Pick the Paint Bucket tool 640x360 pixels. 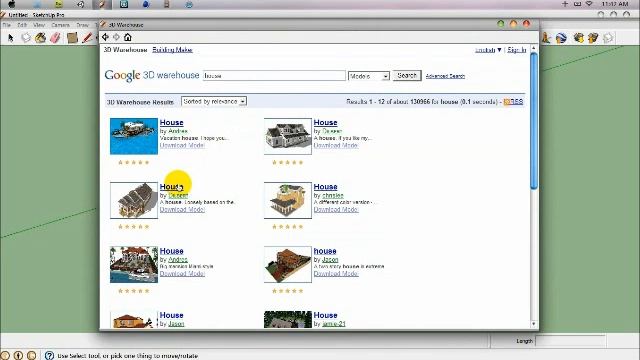point(40,38)
